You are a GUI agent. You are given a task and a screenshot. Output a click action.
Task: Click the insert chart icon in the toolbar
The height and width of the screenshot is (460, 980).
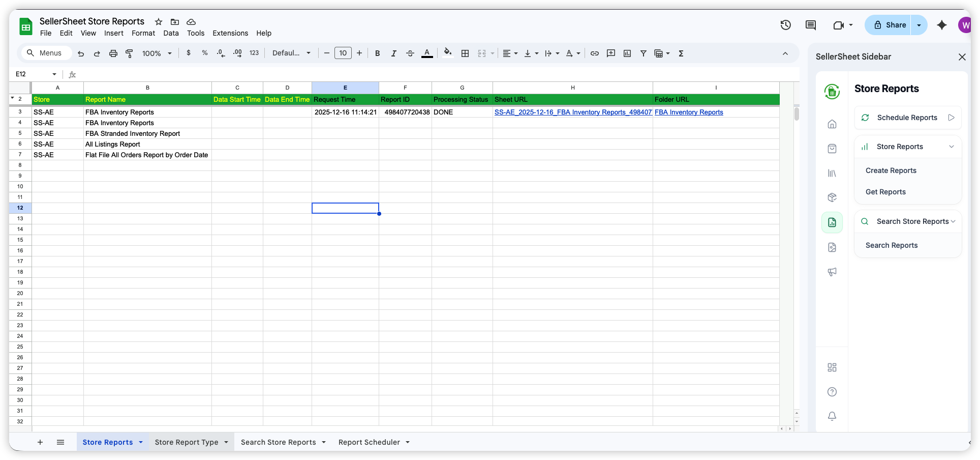(x=627, y=53)
